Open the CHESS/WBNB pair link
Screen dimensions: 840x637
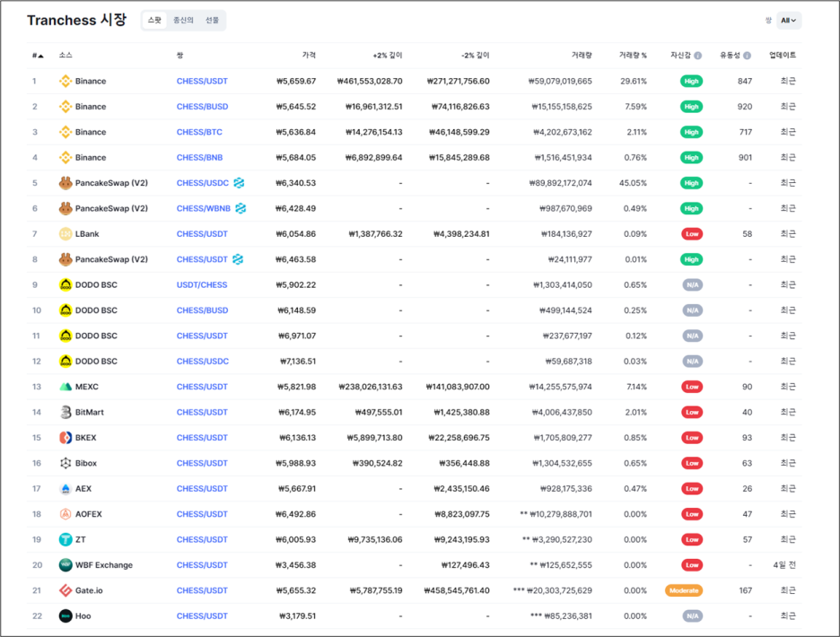(x=204, y=208)
